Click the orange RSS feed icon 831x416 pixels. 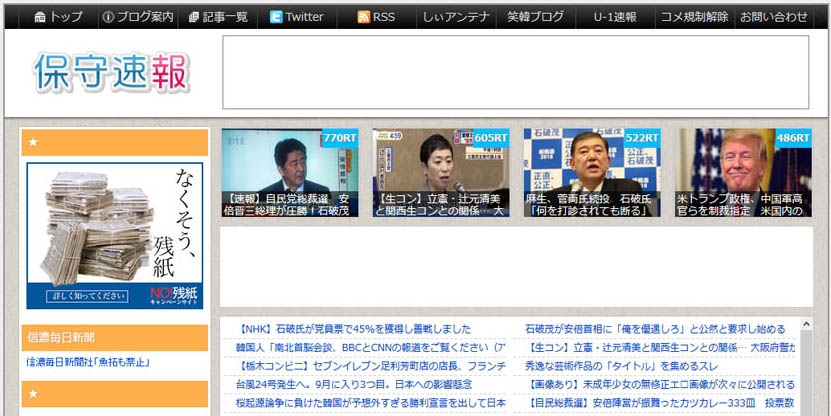coord(364,17)
